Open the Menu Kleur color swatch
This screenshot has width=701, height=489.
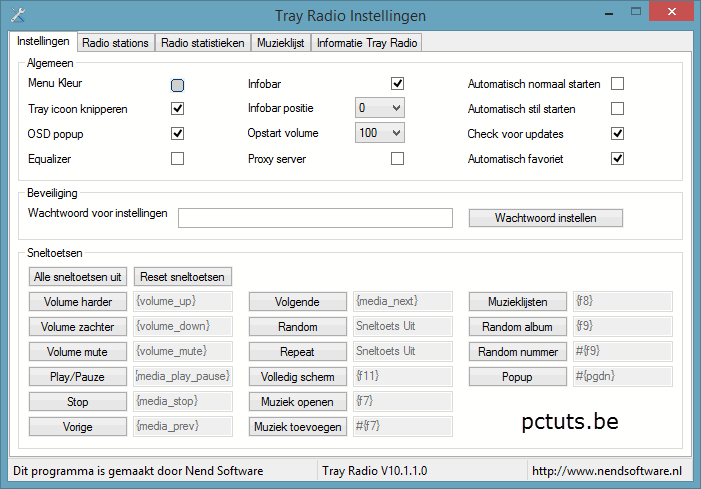[x=178, y=85]
